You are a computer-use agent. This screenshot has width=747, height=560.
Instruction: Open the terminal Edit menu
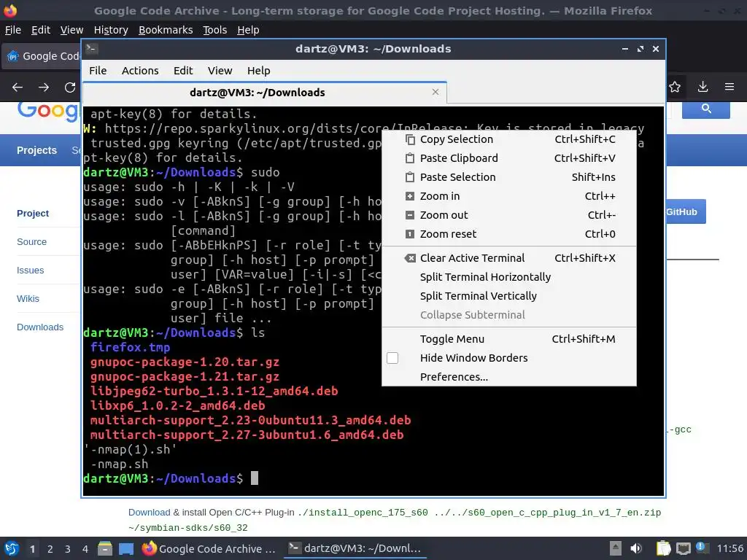pyautogui.click(x=183, y=71)
